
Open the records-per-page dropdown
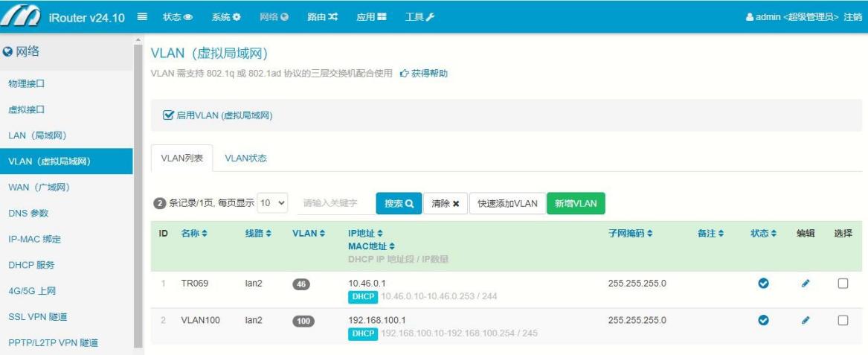coord(273,202)
